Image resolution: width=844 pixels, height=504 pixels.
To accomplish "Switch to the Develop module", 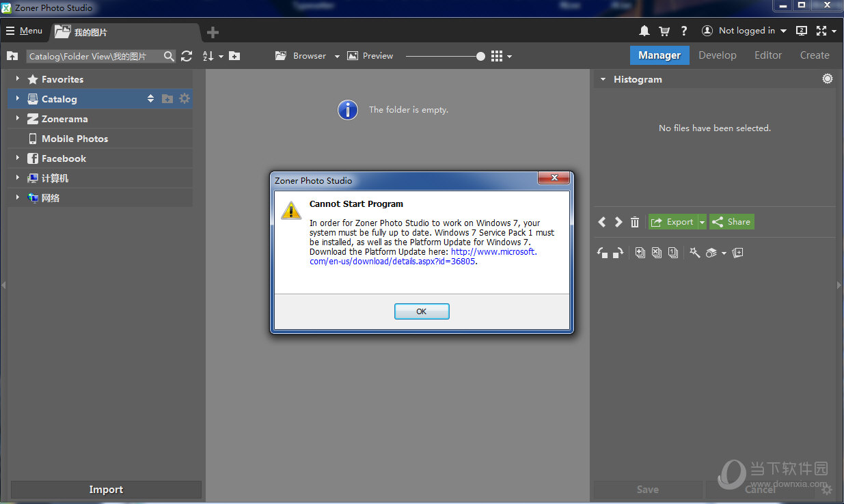I will coord(718,55).
